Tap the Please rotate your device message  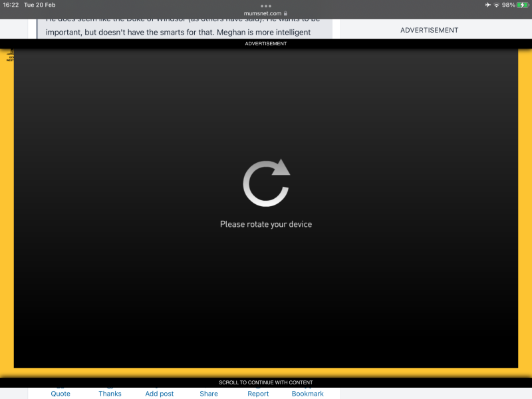(266, 224)
